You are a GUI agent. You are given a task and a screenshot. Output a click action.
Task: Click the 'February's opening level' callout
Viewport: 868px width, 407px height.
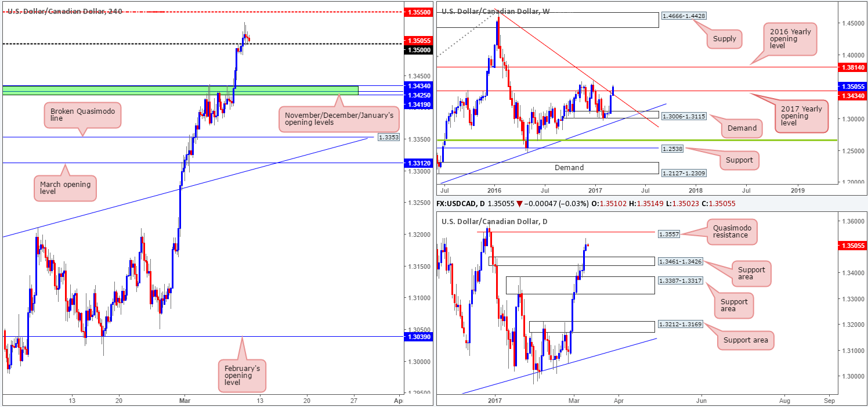[243, 375]
